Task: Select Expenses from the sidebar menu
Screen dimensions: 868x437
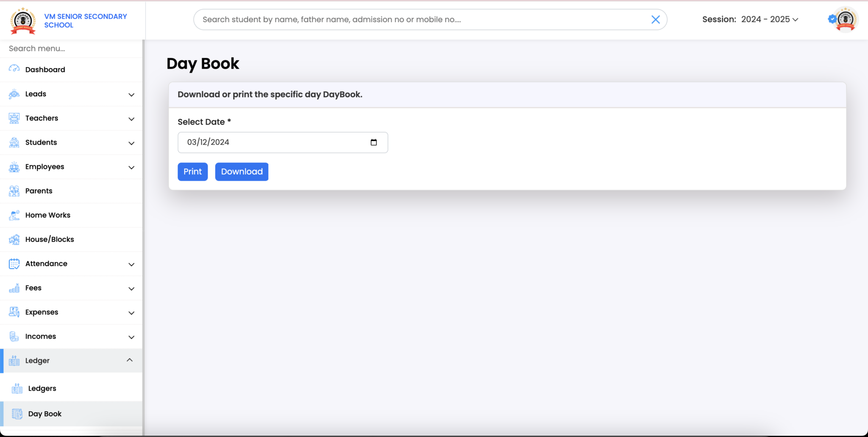Action: pos(42,312)
